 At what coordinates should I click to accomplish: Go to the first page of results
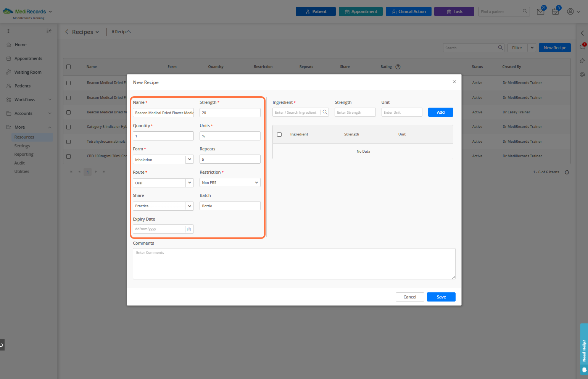[x=71, y=172]
